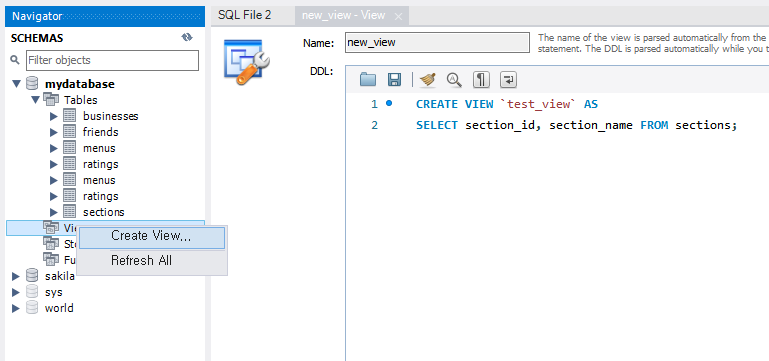The image size is (769, 361).
Task: Refresh the SCHEMAS list with the arrows icon
Action: [187, 37]
